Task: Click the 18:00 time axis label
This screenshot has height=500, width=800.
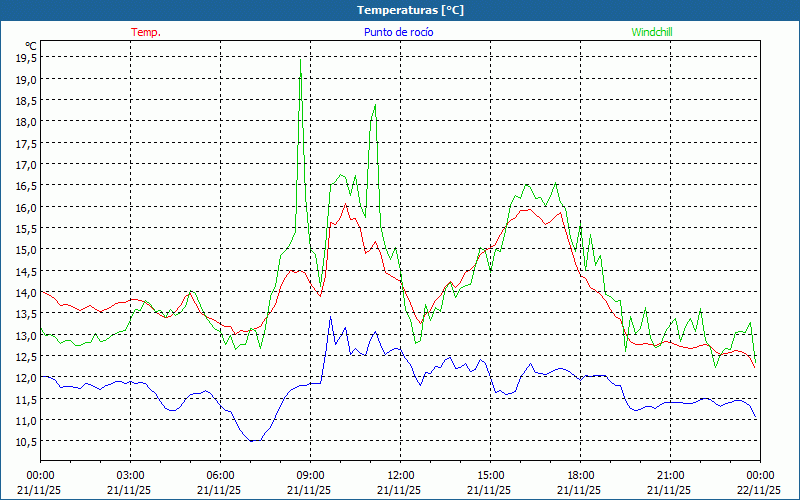Action: pos(580,475)
